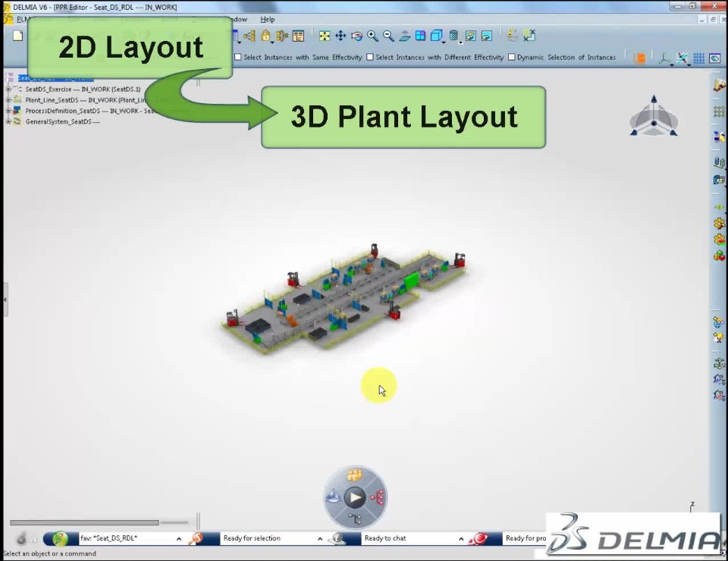The width and height of the screenshot is (728, 561).
Task: Select the Pan tool icon
Action: (340, 36)
